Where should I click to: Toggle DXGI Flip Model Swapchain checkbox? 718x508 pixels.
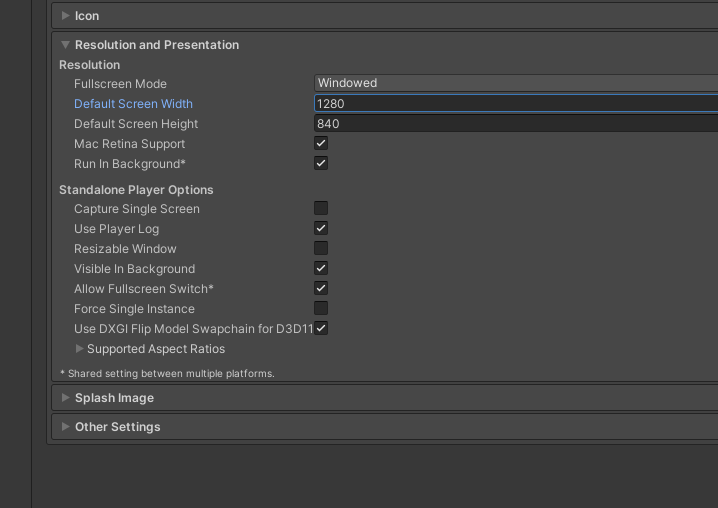321,328
